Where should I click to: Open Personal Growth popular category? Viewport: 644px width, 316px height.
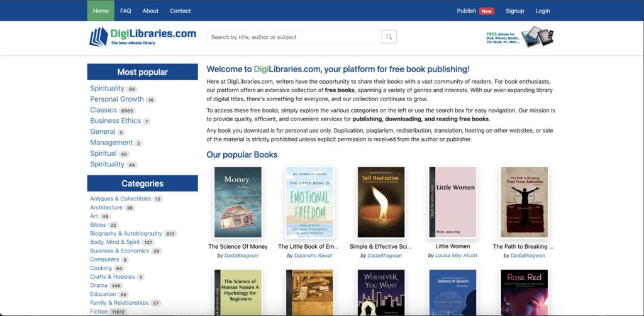[117, 99]
